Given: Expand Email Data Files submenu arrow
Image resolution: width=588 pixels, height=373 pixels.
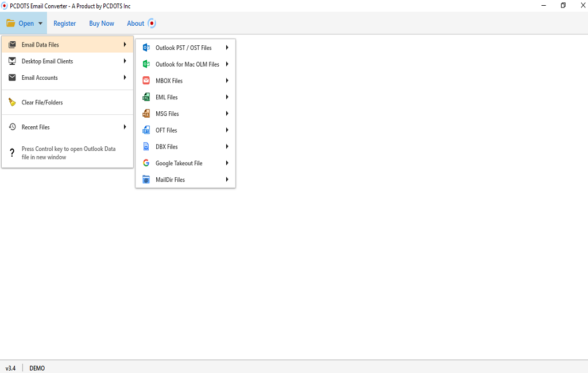Looking at the screenshot, I should pyautogui.click(x=125, y=45).
